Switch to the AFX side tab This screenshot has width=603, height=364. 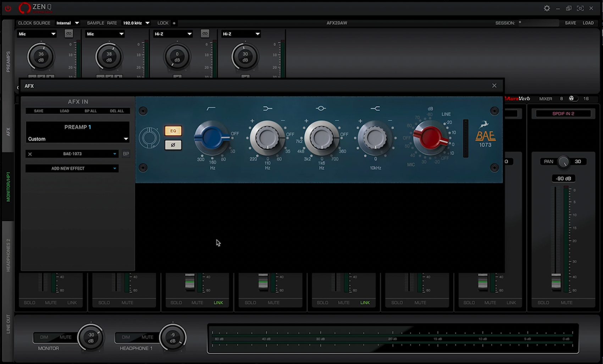click(8, 132)
